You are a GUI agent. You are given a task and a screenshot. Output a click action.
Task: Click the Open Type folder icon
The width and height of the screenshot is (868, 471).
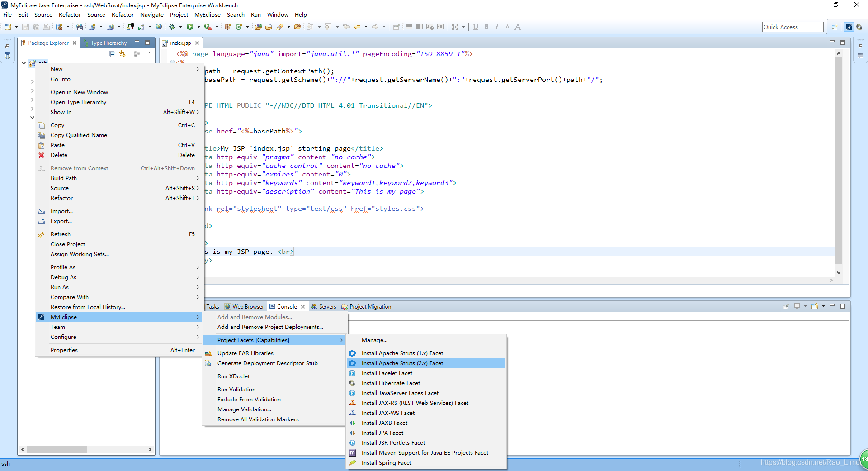click(258, 27)
